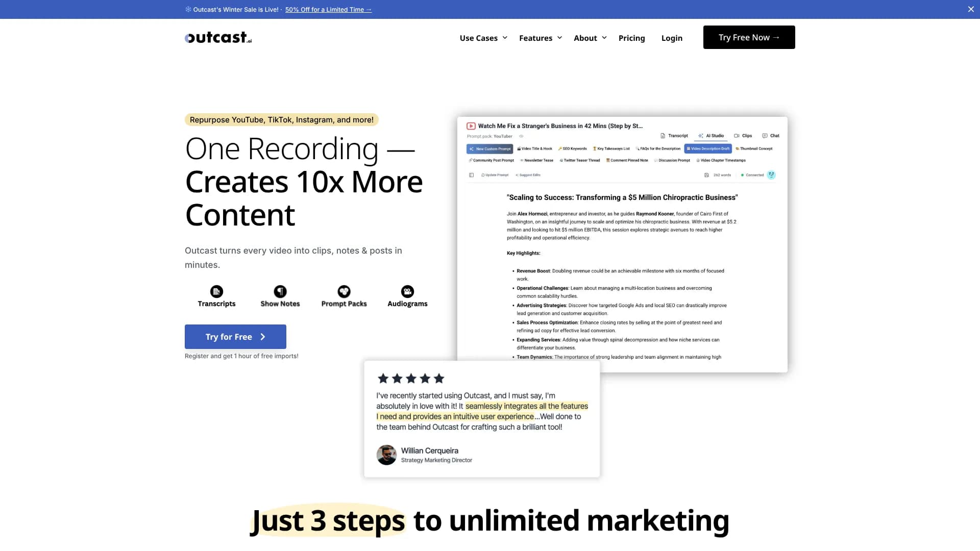Open the About dropdown menu
This screenshot has width=980, height=551.
(590, 38)
